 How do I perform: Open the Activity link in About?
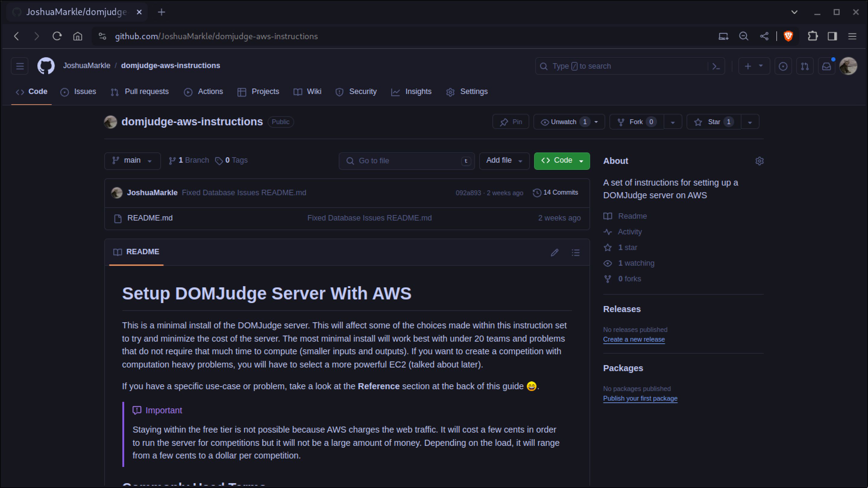629,232
